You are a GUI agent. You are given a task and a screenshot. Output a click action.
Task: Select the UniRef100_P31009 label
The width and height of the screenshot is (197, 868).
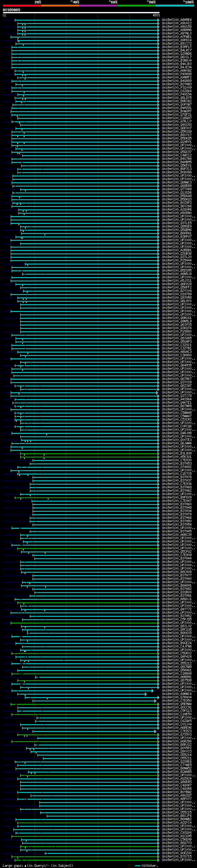click(177, 88)
